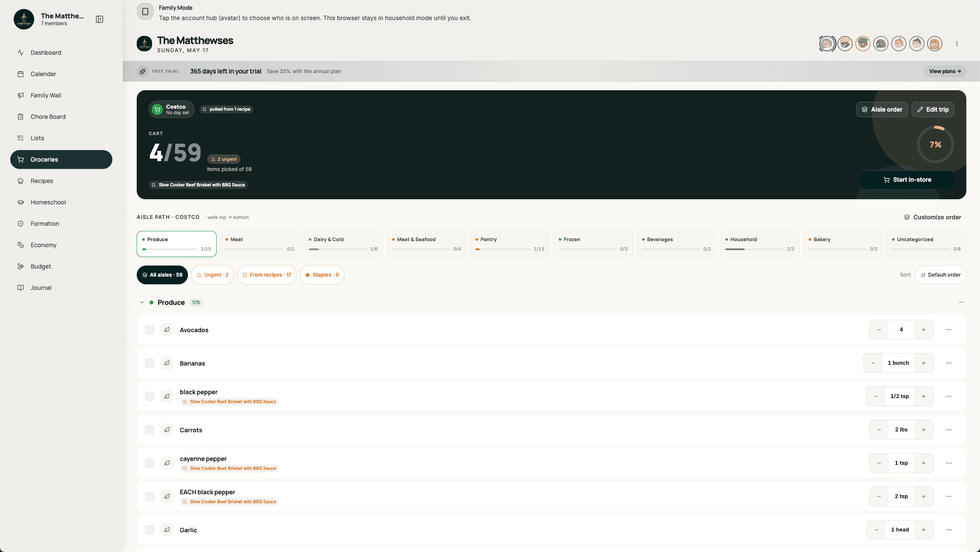Screen dimensions: 980x552
Task: Open Carrots row options menu
Action: coord(949,430)
